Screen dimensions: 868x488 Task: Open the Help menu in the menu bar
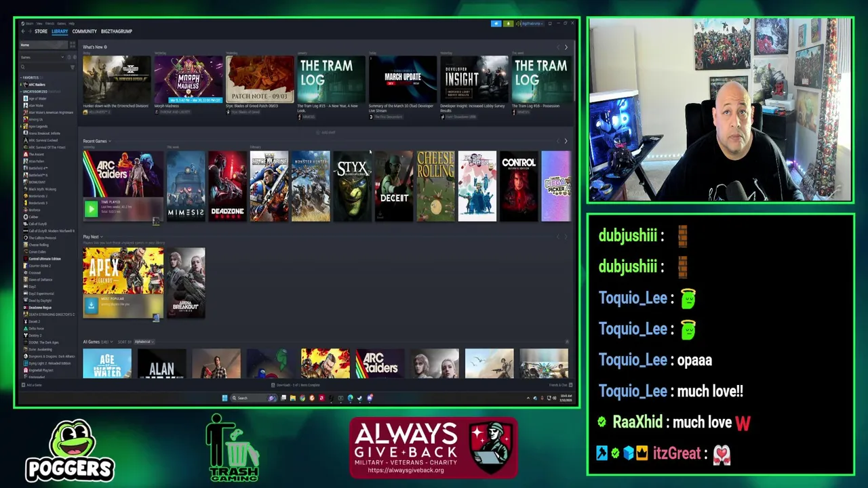click(71, 24)
